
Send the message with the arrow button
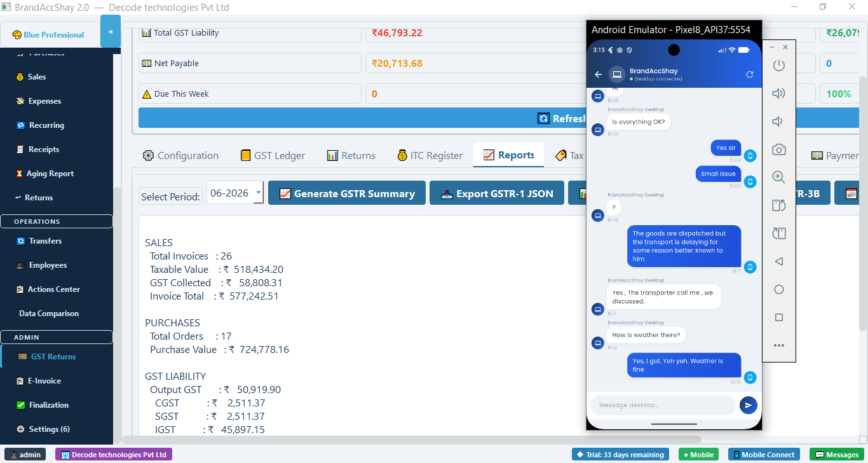(749, 405)
